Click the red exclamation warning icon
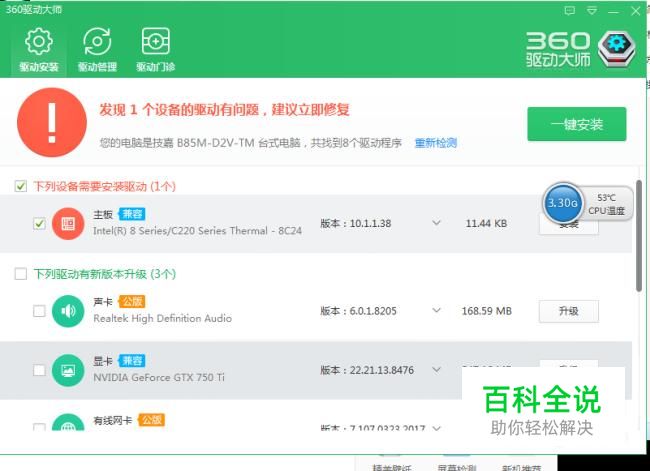This screenshot has width=650, height=471. tap(52, 122)
